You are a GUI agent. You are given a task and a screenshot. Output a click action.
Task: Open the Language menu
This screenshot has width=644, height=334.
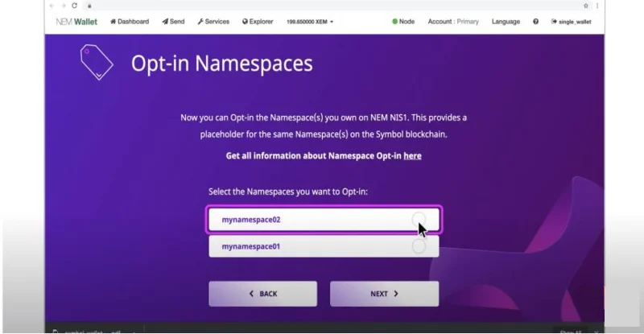(x=506, y=22)
